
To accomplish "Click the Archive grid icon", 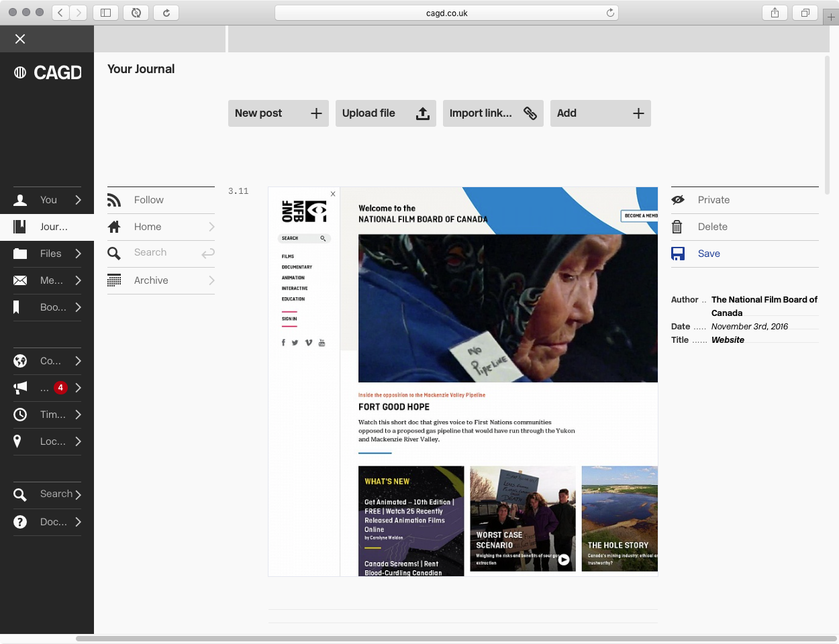I will [114, 280].
